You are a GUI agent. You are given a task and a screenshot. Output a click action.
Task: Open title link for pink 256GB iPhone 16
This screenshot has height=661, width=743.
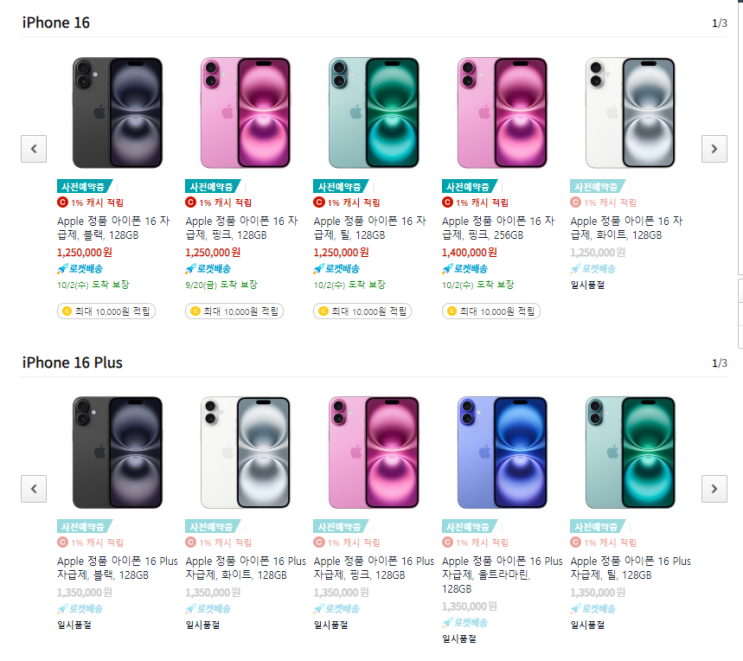click(x=497, y=228)
